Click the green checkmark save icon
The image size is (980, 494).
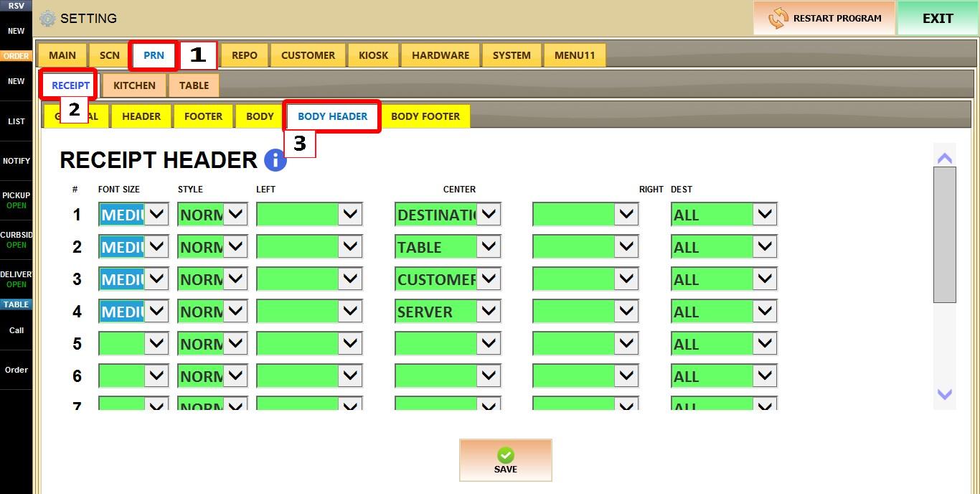pos(506,455)
